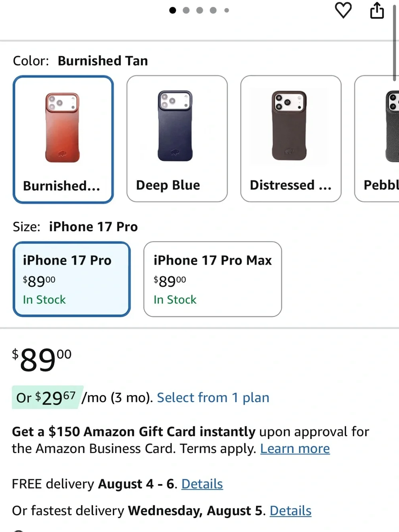Click the deep blue phone case thumbnail
The width and height of the screenshot is (399, 532).
click(175, 126)
